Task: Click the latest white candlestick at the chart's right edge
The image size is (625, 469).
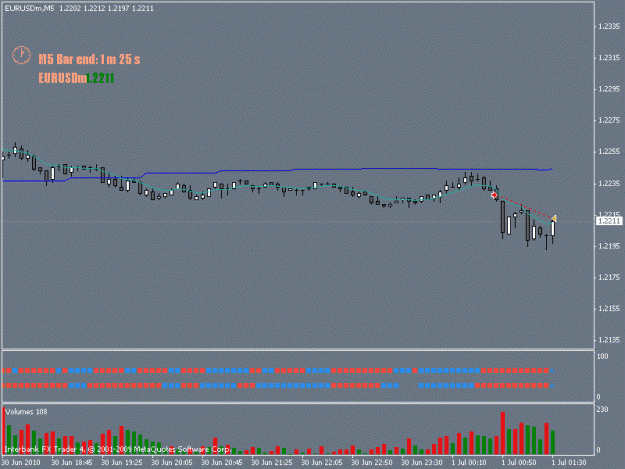Action: pyautogui.click(x=553, y=229)
